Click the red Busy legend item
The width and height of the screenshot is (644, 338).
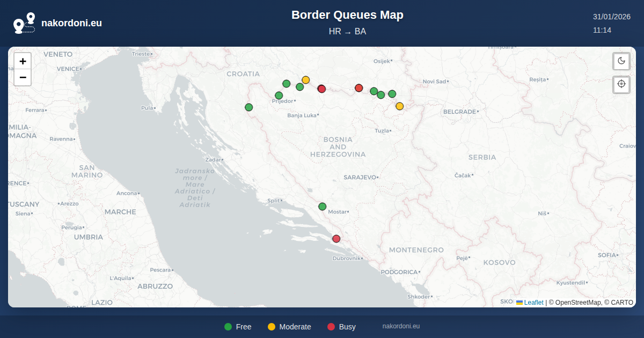(x=342, y=327)
